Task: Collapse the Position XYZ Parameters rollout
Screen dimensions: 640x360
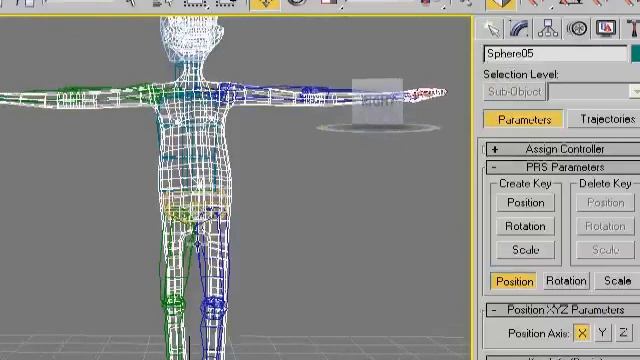Action: [564, 310]
